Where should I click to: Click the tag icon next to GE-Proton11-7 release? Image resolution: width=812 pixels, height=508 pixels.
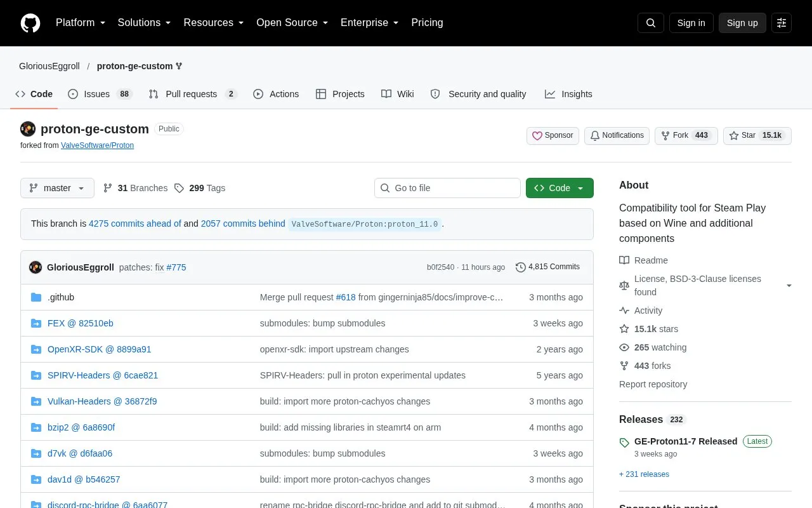point(624,442)
